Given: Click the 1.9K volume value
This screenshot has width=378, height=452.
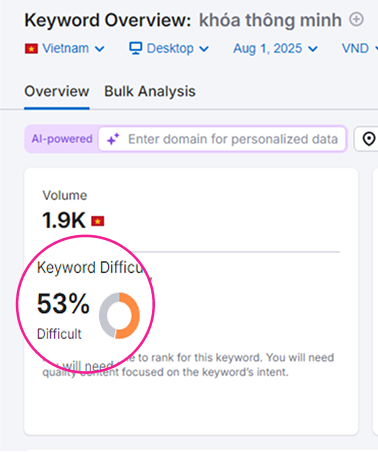Looking at the screenshot, I should pyautogui.click(x=64, y=220).
